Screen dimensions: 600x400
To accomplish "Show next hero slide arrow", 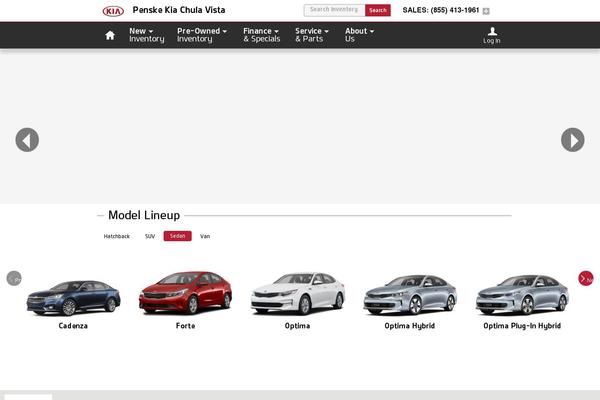I will tap(572, 140).
